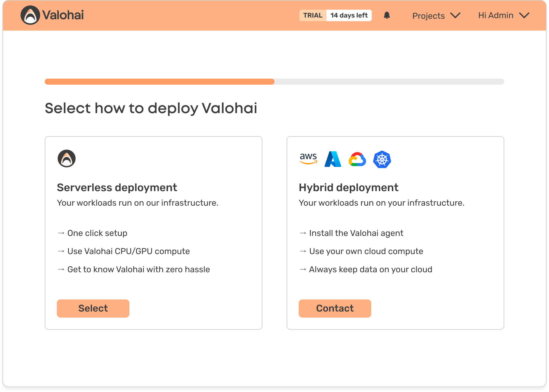Expand the Hi Admin user menu
The width and height of the screenshot is (549, 392).
(504, 15)
